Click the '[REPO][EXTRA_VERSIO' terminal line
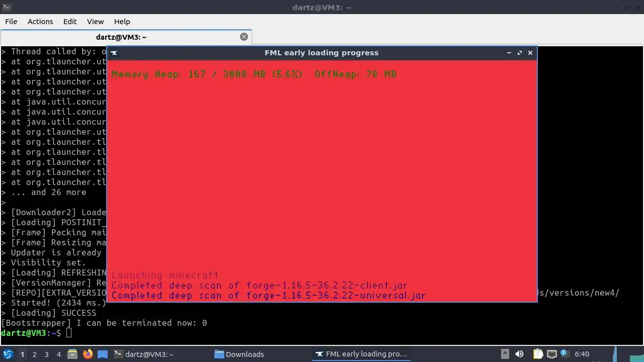 click(x=53, y=293)
